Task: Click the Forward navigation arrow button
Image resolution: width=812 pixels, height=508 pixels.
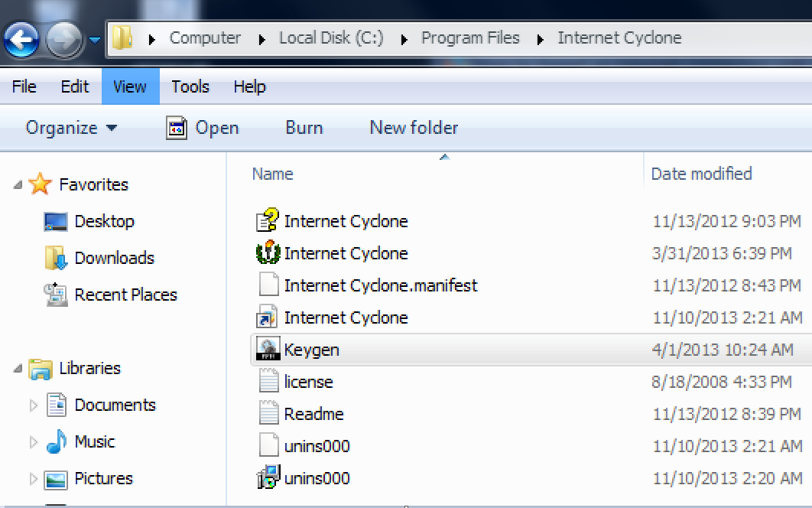Action: 64,39
